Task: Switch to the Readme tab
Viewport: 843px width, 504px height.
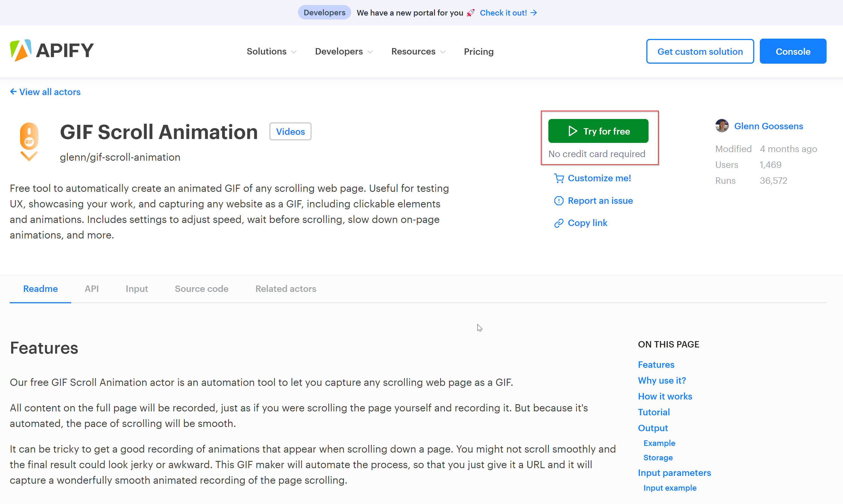Action: click(x=40, y=289)
